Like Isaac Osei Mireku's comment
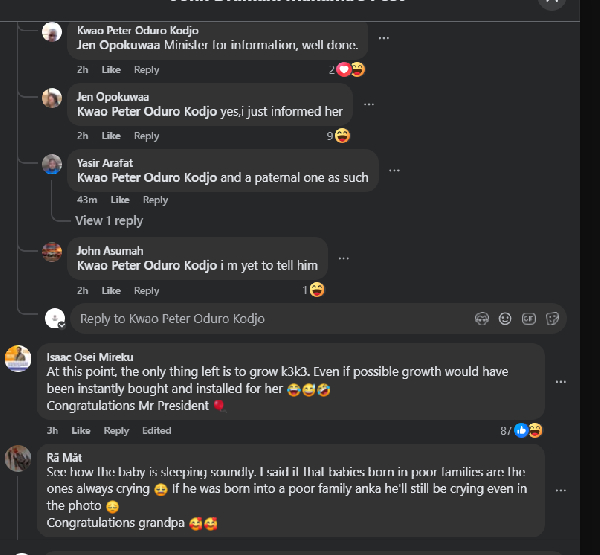 (x=81, y=431)
